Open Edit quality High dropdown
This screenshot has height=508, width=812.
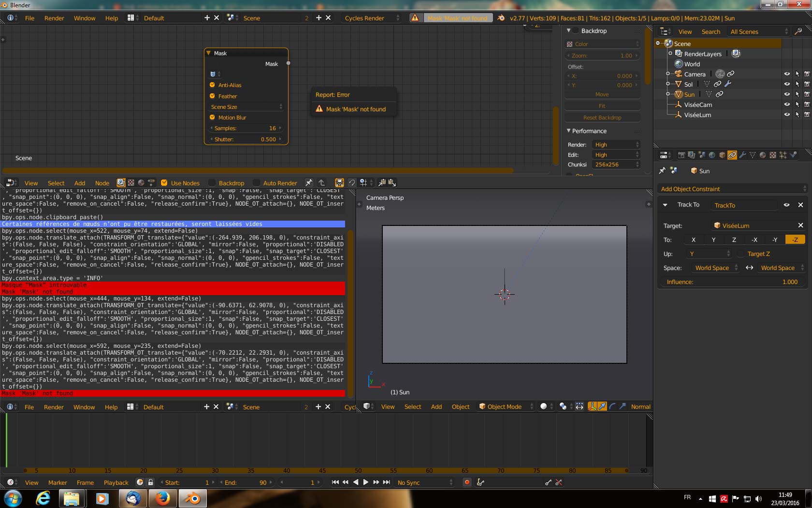(616, 155)
